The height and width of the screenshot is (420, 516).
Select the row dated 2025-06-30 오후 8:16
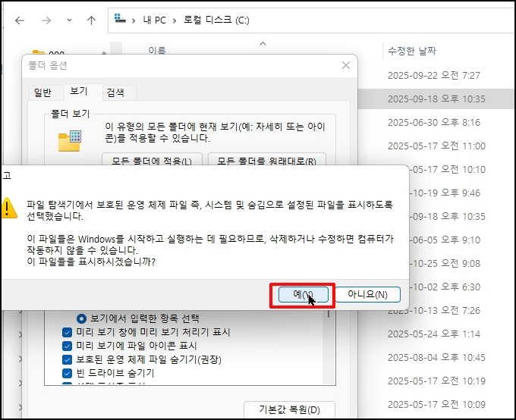[434, 123]
